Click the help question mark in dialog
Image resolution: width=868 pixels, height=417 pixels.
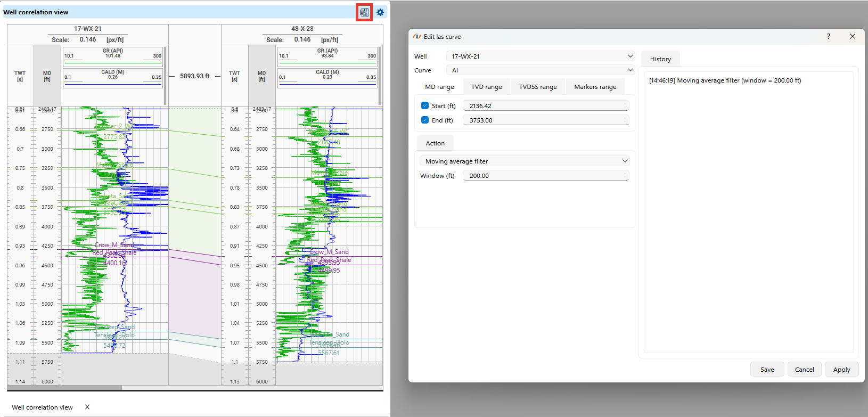(828, 36)
